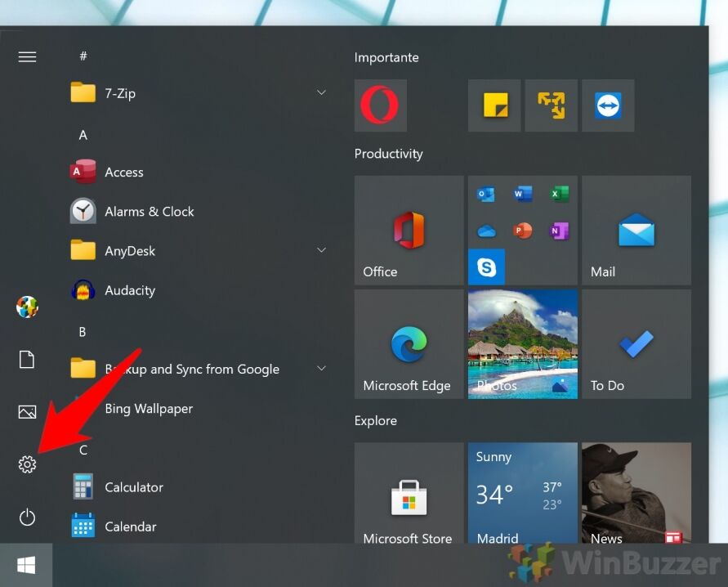The height and width of the screenshot is (587, 728).
Task: Open the user account avatar
Action: [x=27, y=307]
